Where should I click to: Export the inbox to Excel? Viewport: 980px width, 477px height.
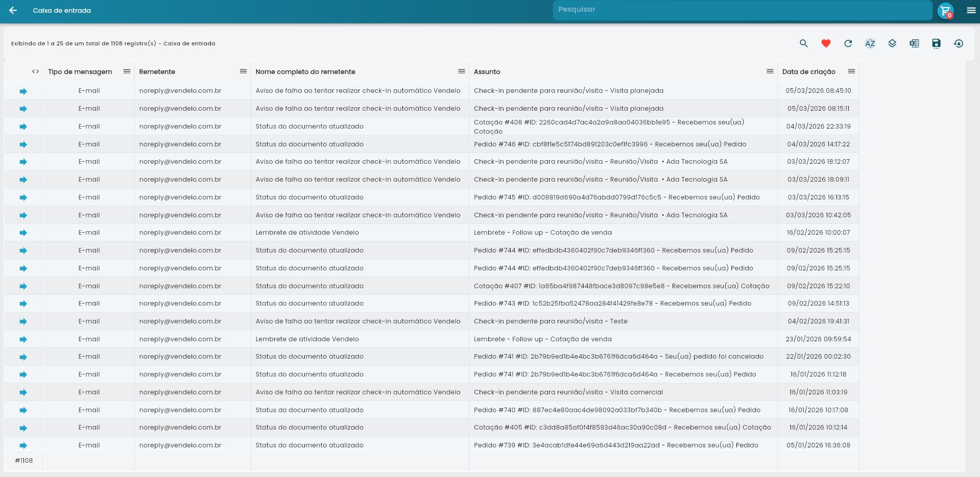pyautogui.click(x=914, y=44)
